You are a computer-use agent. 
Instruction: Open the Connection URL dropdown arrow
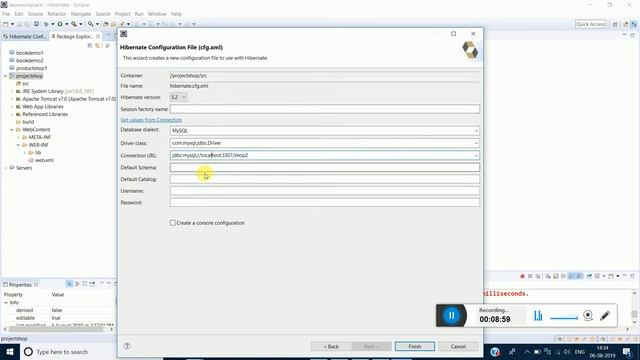476,156
